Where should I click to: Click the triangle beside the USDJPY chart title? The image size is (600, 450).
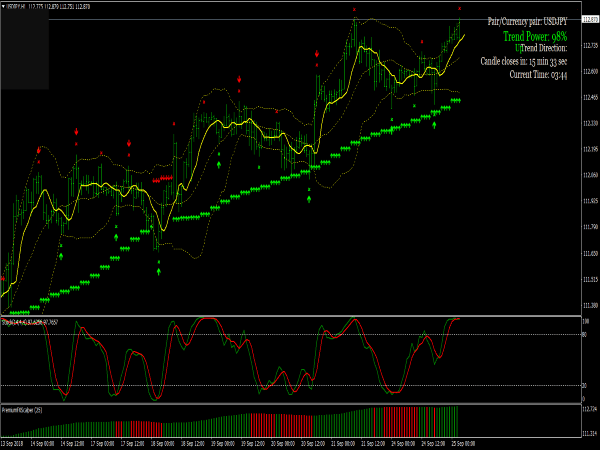coord(3,7)
